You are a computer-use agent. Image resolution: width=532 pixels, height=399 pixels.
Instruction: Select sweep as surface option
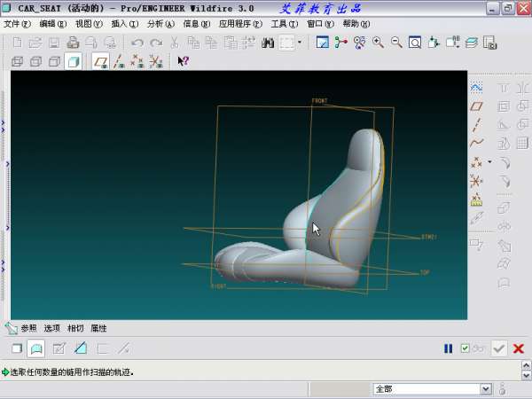pos(36,348)
